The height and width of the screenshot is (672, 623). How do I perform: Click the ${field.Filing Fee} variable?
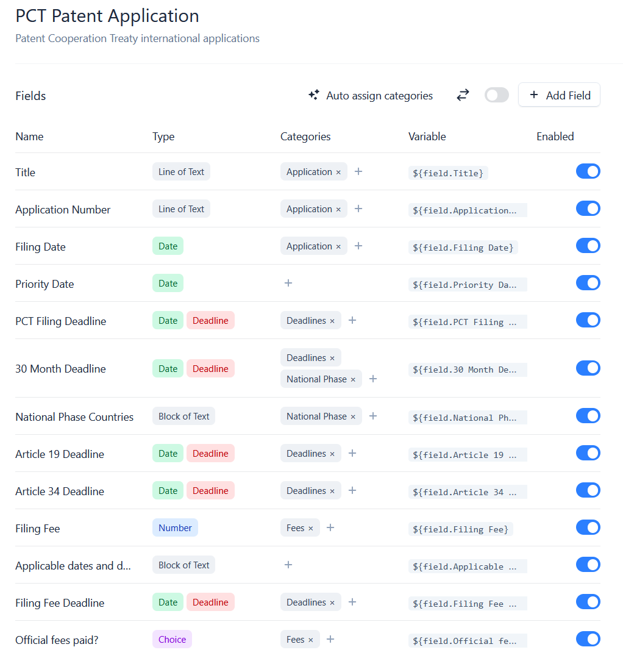461,529
